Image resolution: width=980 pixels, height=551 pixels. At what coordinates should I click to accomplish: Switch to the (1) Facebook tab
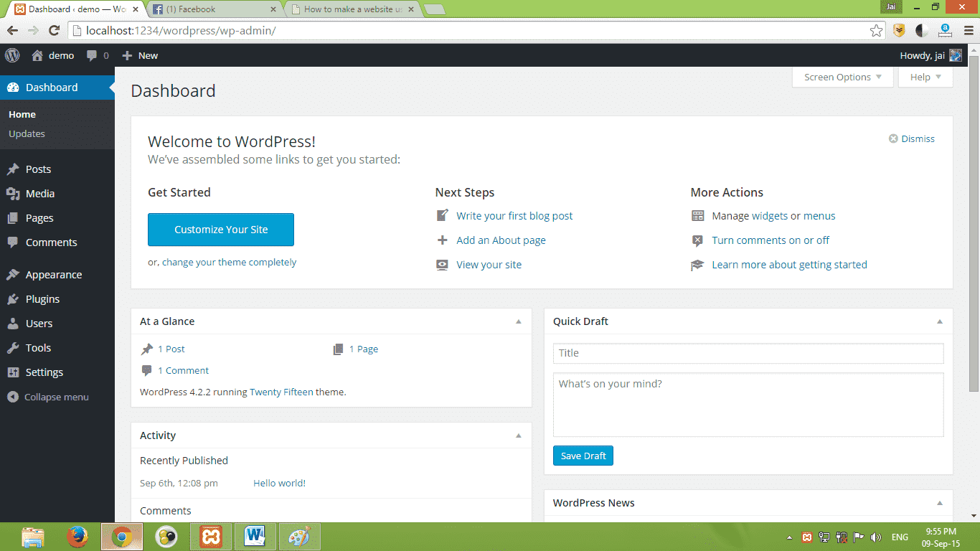coord(216,9)
